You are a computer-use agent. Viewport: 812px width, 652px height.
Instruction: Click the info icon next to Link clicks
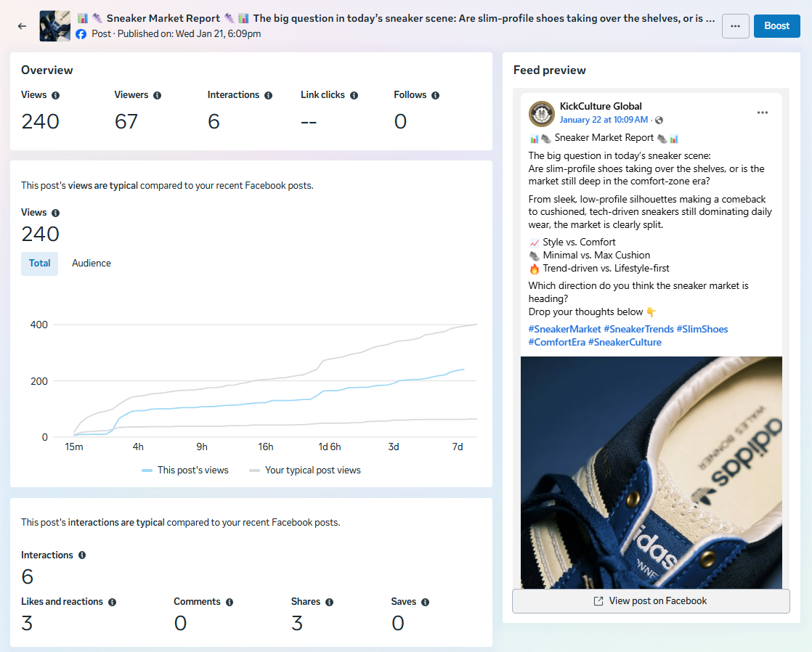pyautogui.click(x=354, y=95)
